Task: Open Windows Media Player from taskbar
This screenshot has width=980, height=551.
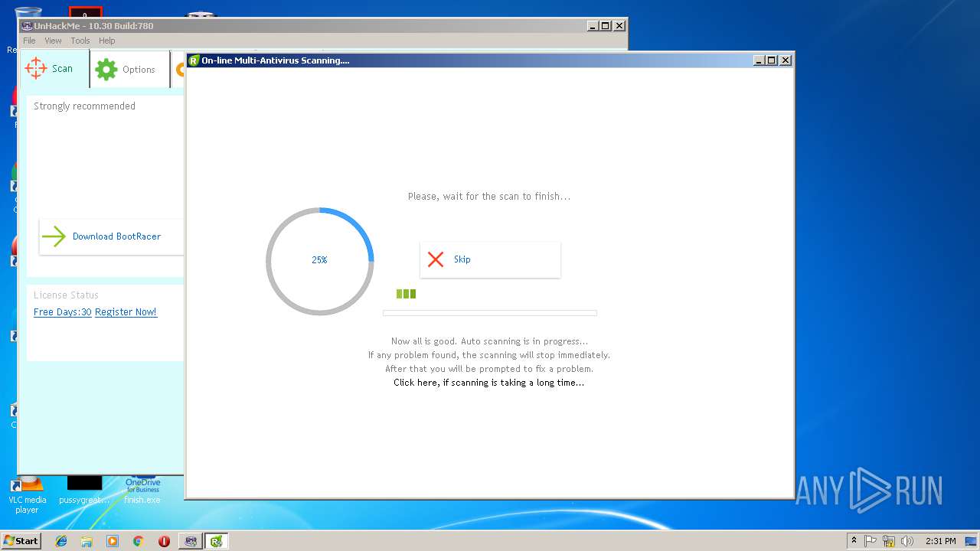Action: (x=113, y=541)
